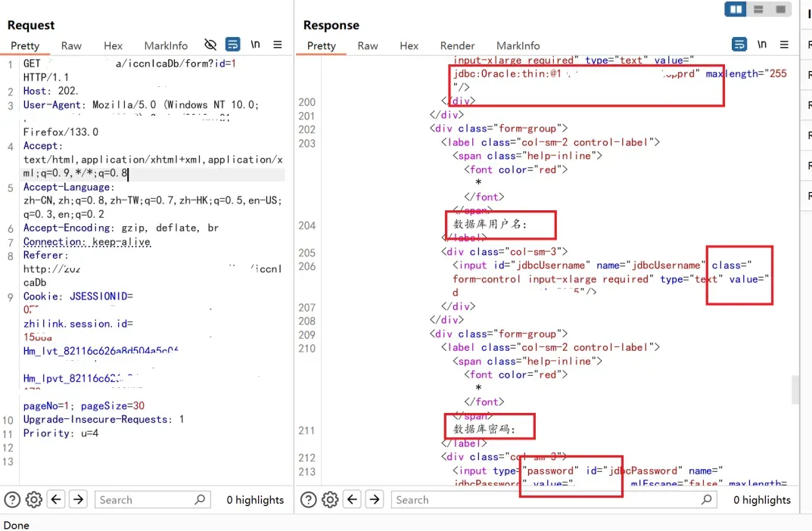Toggle line wrap in Request panel
The height and width of the screenshot is (531, 812).
click(233, 45)
